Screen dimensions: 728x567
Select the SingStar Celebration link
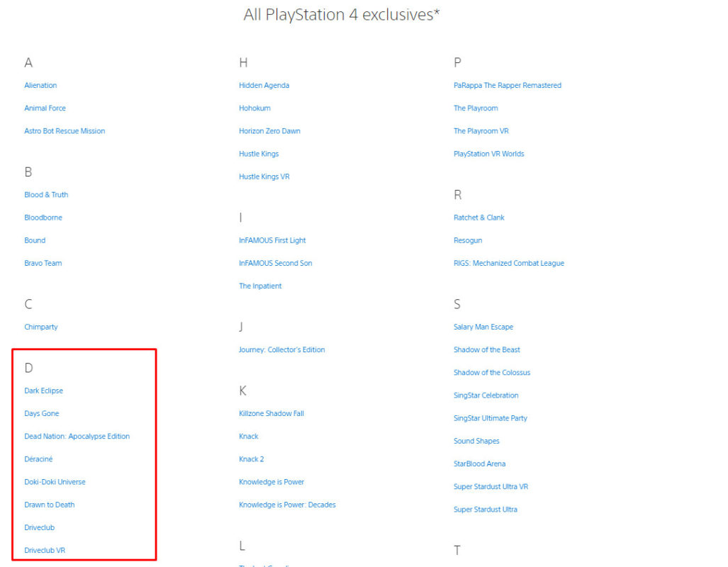[x=486, y=395]
